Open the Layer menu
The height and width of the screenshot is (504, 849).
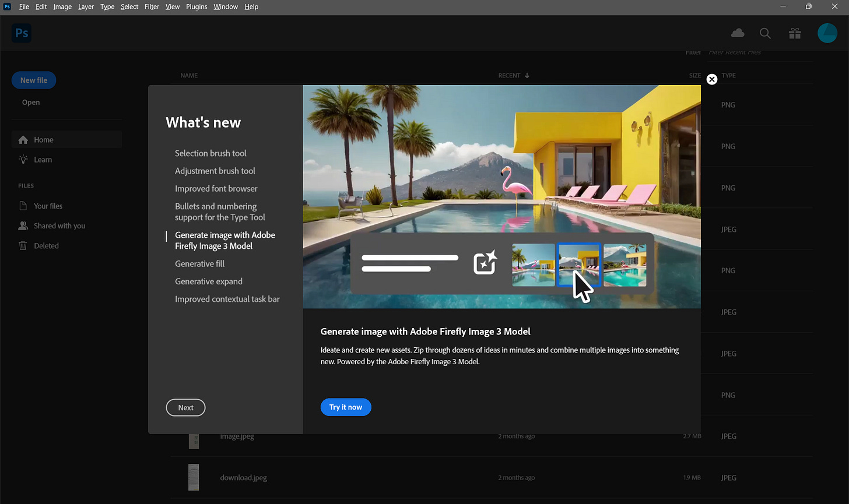86,7
